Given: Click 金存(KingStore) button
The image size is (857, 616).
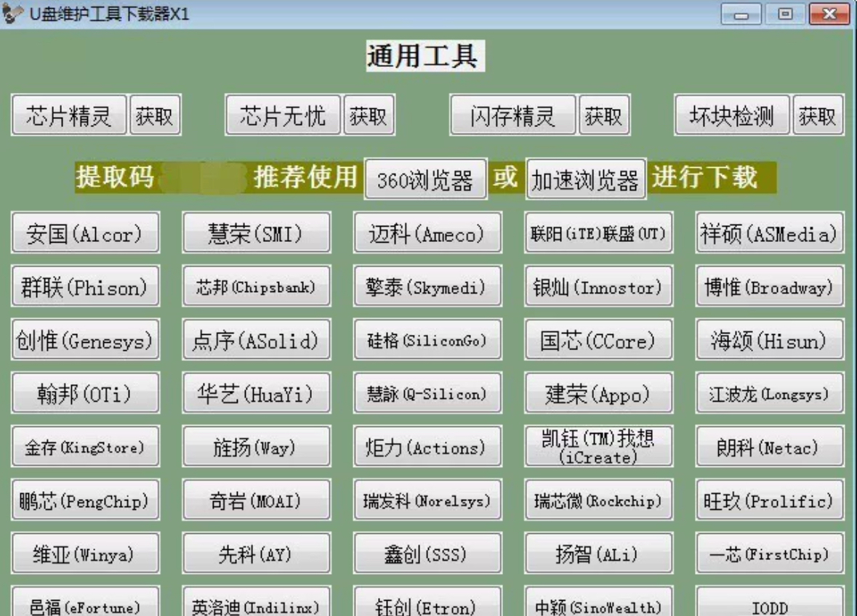Looking at the screenshot, I should coord(85,447).
